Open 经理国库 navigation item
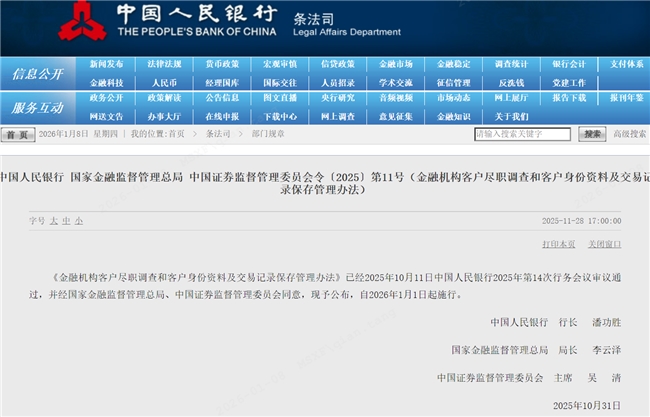The image size is (650, 417). click(x=222, y=83)
